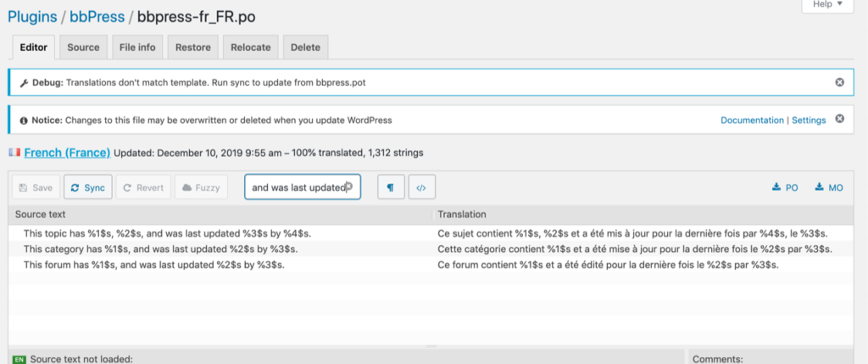Click the French (France) language link

click(67, 153)
